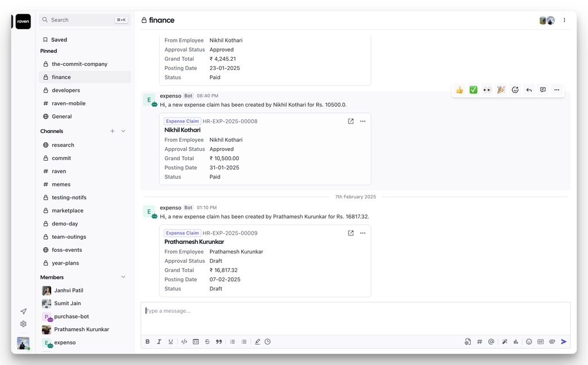Toggle italic text formatting
Viewport: 588px width, 365px height.
coord(159,341)
